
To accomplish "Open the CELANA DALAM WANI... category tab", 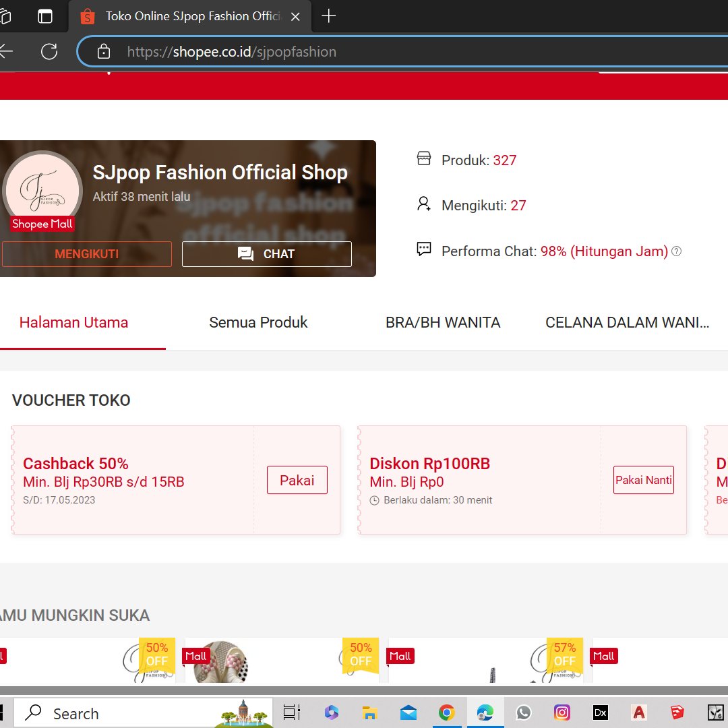I will click(628, 322).
